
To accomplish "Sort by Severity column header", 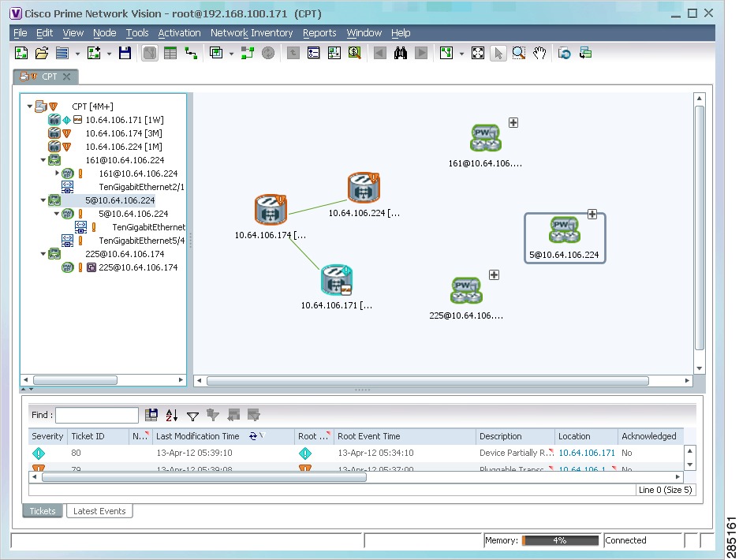I will [x=47, y=436].
